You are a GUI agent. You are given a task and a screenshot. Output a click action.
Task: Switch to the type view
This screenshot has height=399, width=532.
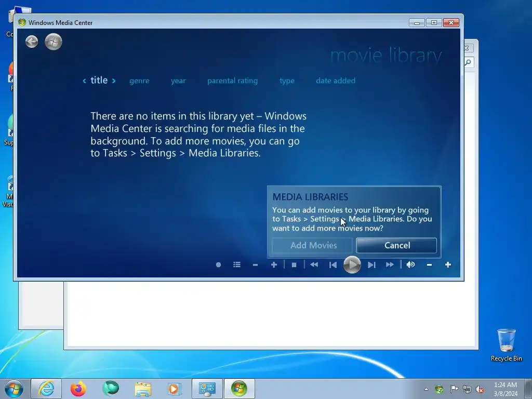(x=287, y=81)
